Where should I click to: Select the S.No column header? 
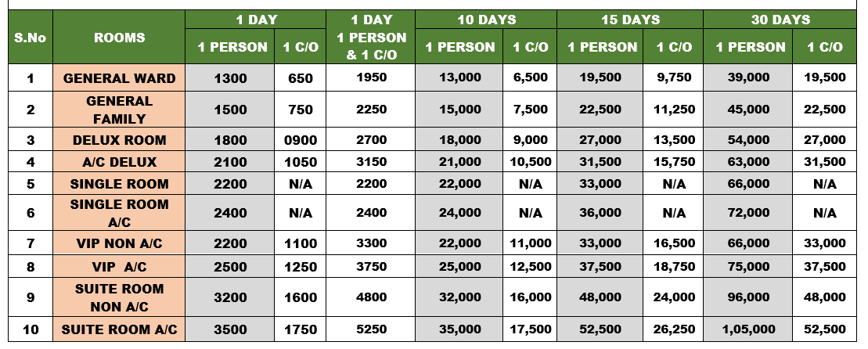point(31,37)
